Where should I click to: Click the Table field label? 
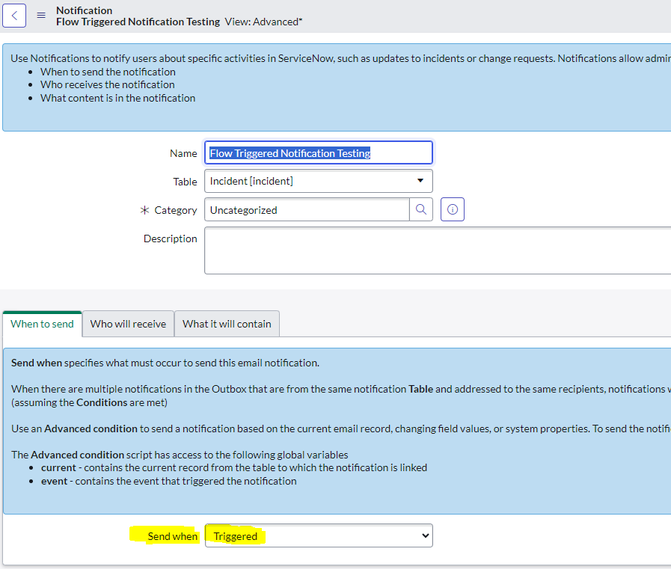[x=185, y=182]
